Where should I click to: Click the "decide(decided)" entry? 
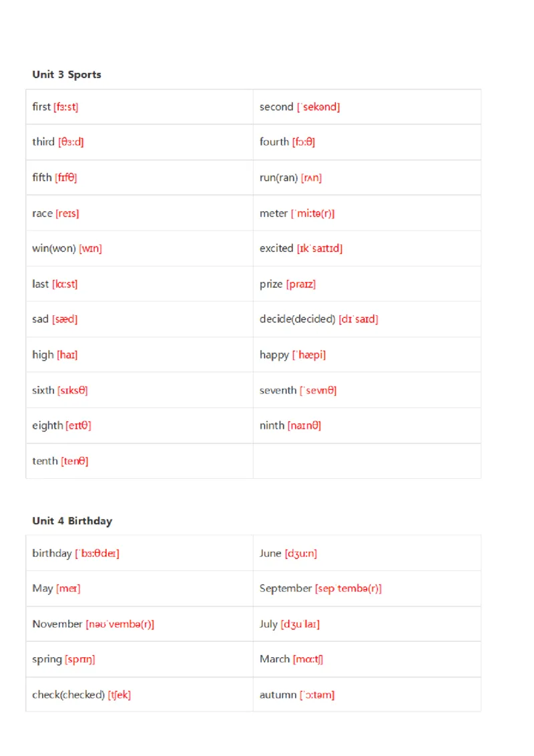tap(297, 319)
